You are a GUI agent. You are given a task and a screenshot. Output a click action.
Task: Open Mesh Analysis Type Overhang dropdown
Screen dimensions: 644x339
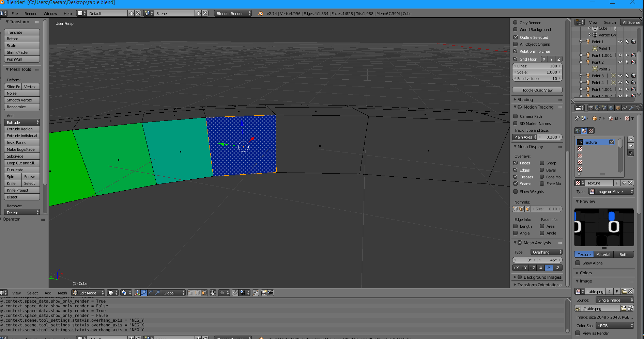pos(546,252)
